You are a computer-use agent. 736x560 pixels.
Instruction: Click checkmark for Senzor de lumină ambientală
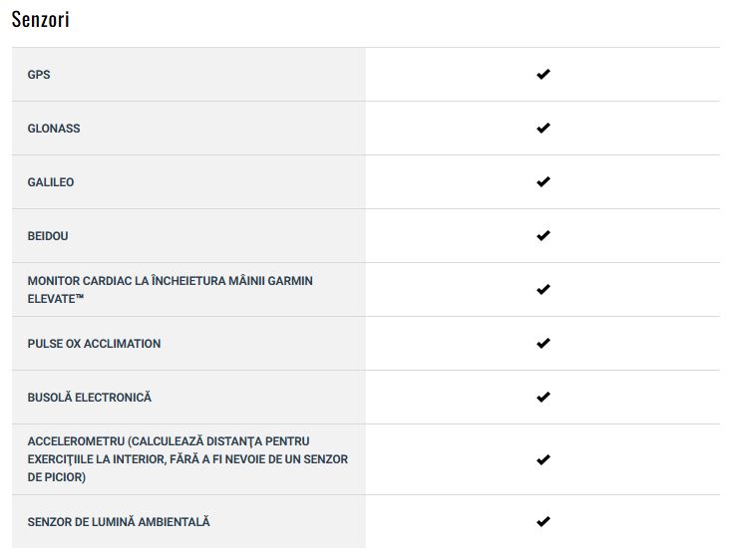click(544, 521)
